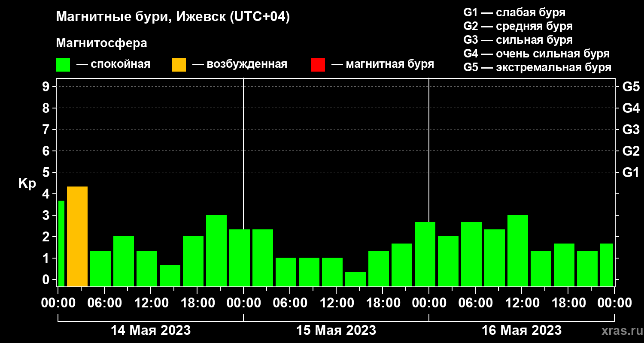
Task: Click the Kp axis value 7
Action: [x=47, y=129]
